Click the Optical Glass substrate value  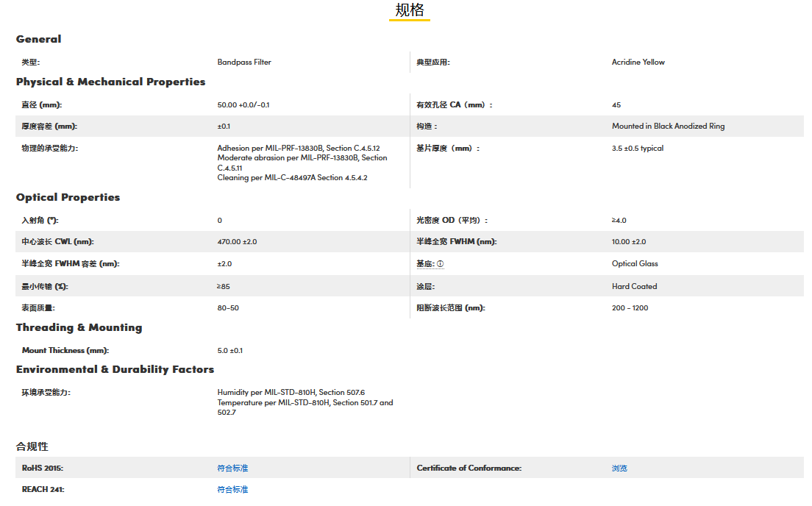[x=635, y=264]
